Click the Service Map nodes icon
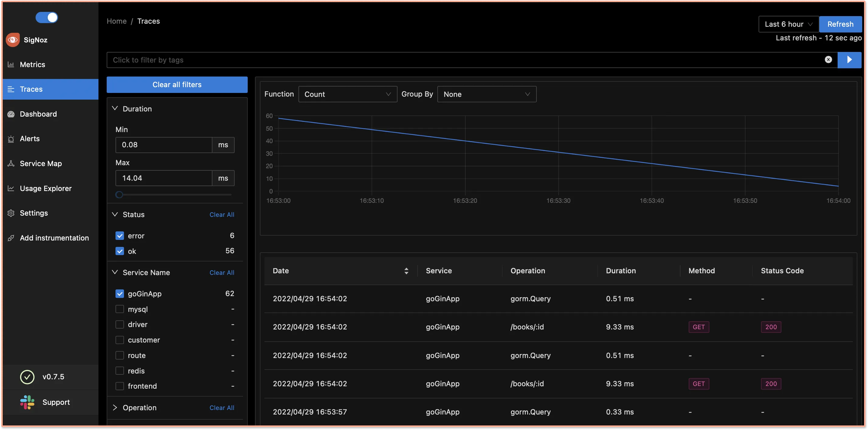868x430 pixels. pos(11,164)
